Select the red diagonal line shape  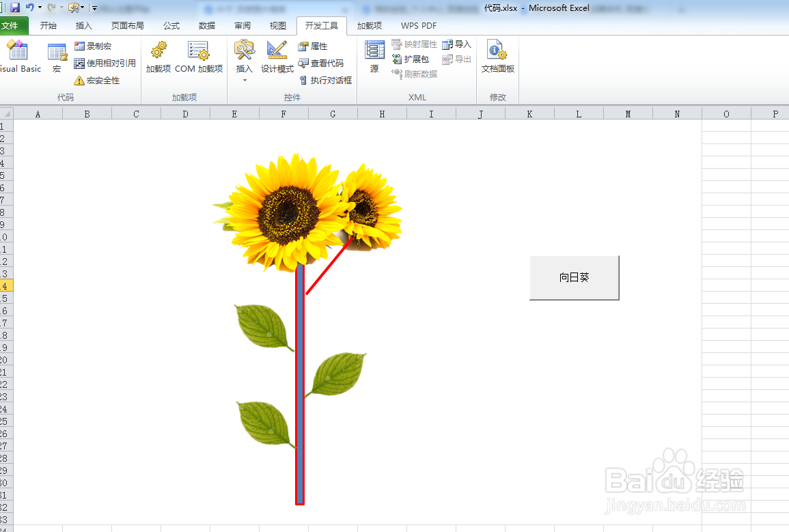pyautogui.click(x=329, y=266)
